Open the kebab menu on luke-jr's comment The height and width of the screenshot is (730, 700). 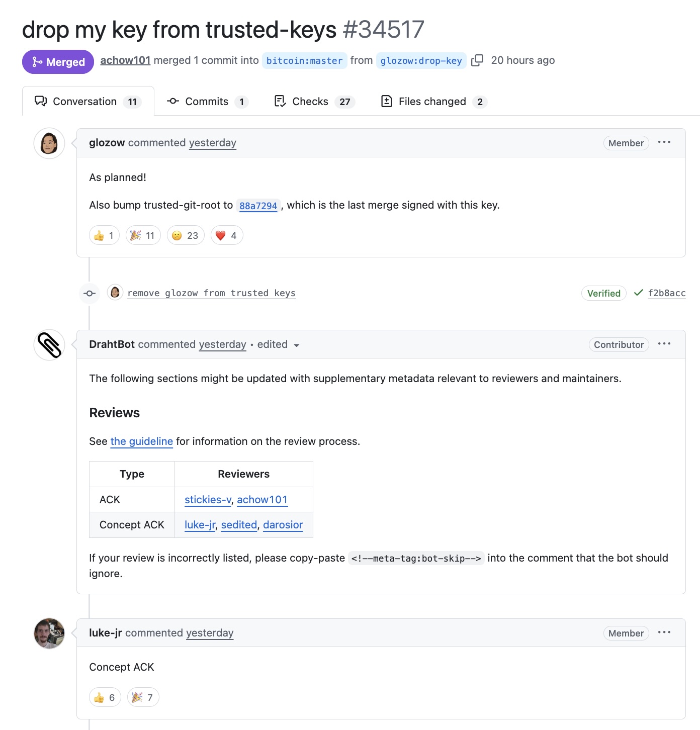pyautogui.click(x=665, y=633)
